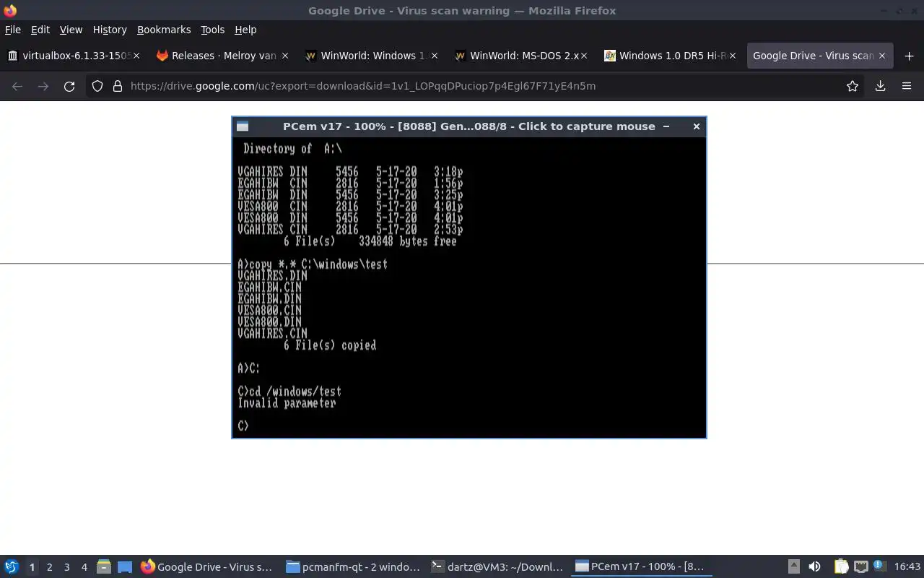Click the removable media tray icon
This screenshot has width=924, height=578.
[x=794, y=567]
